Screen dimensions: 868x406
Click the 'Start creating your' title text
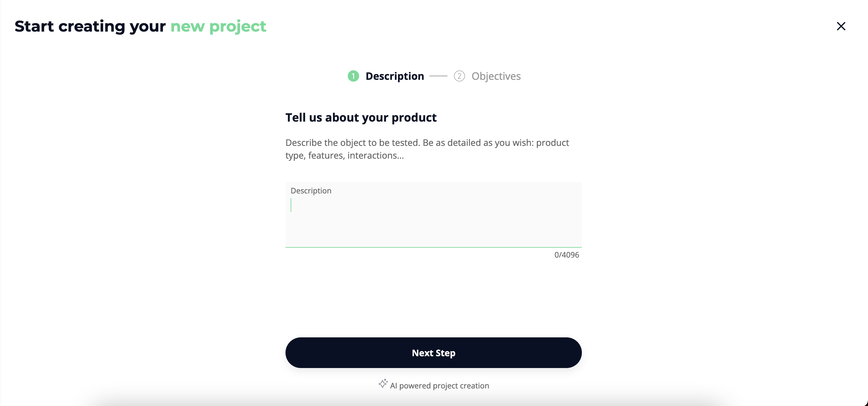coord(90,26)
